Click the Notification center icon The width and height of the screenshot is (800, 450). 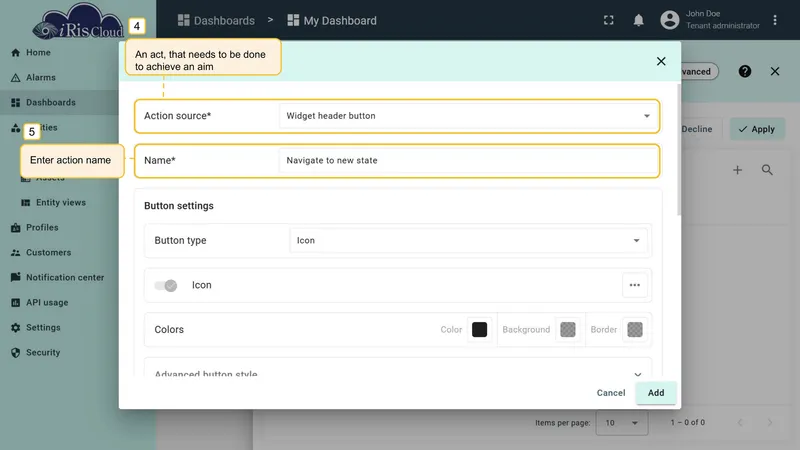coord(15,277)
